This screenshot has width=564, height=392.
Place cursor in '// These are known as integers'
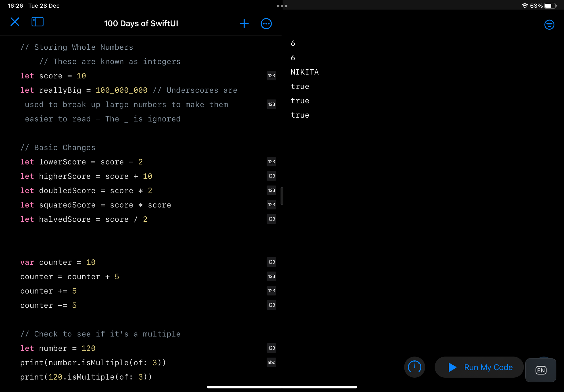pos(110,61)
